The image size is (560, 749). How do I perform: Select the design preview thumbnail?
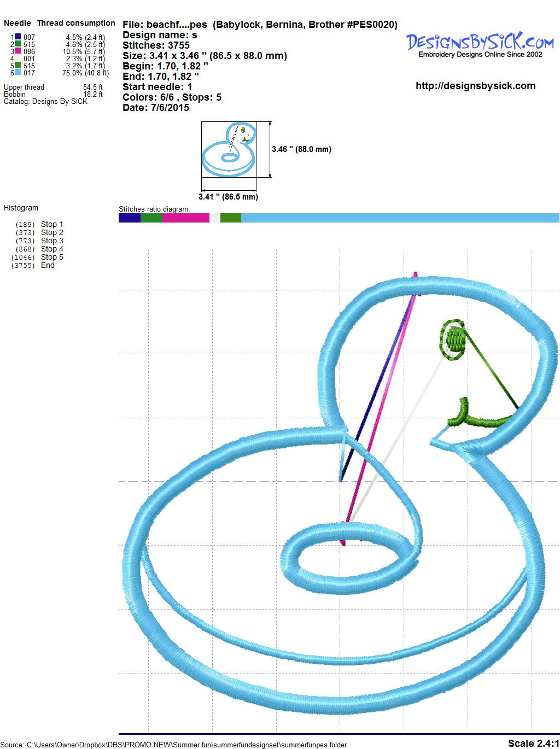pyautogui.click(x=229, y=149)
